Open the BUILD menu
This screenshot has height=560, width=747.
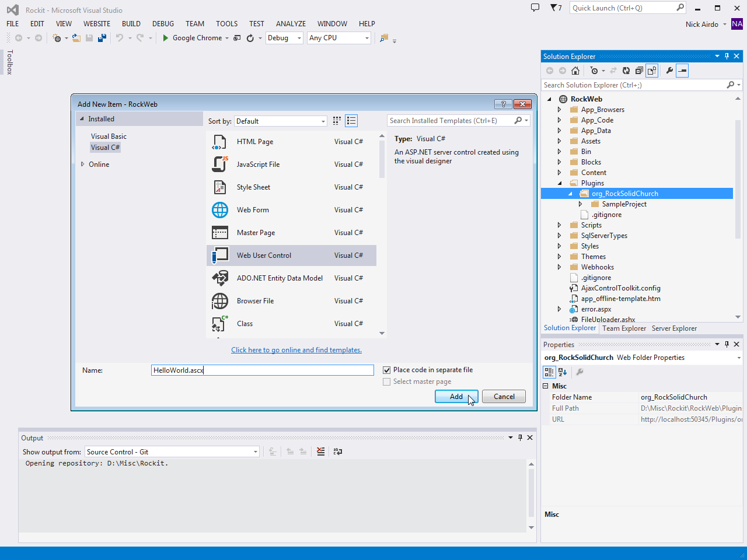(131, 24)
